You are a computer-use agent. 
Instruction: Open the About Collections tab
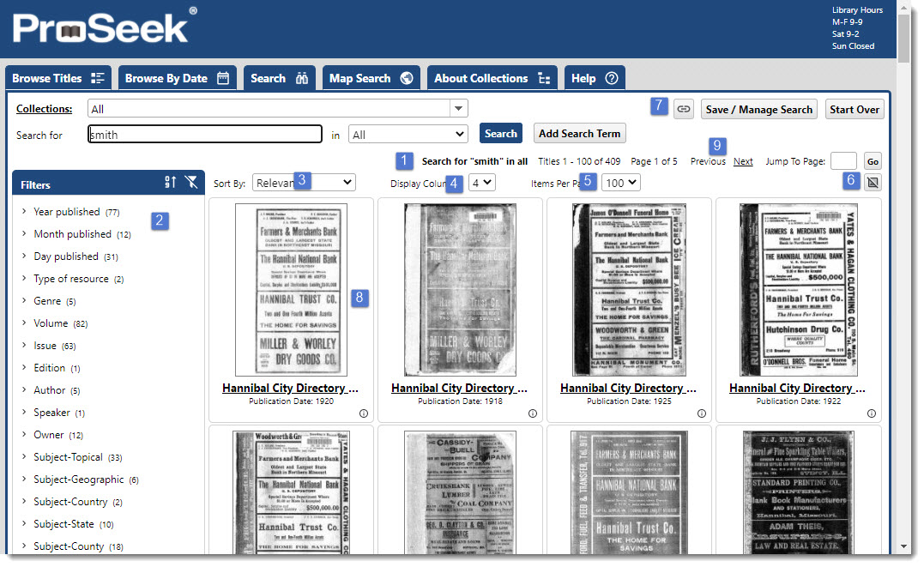(x=492, y=78)
